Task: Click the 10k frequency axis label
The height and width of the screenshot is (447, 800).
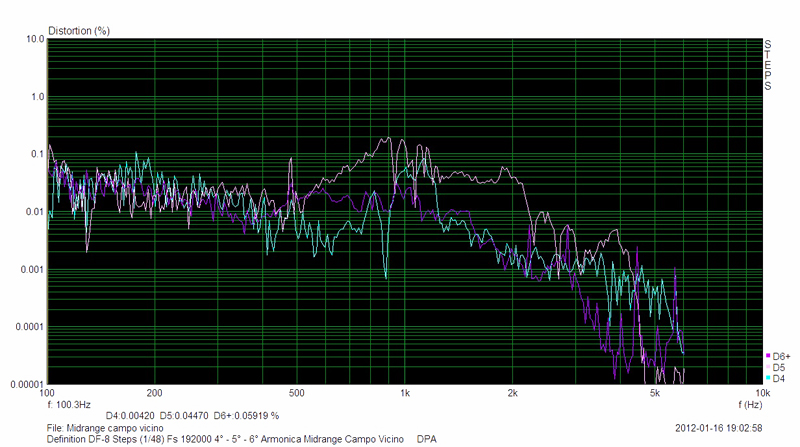Action: pos(763,393)
